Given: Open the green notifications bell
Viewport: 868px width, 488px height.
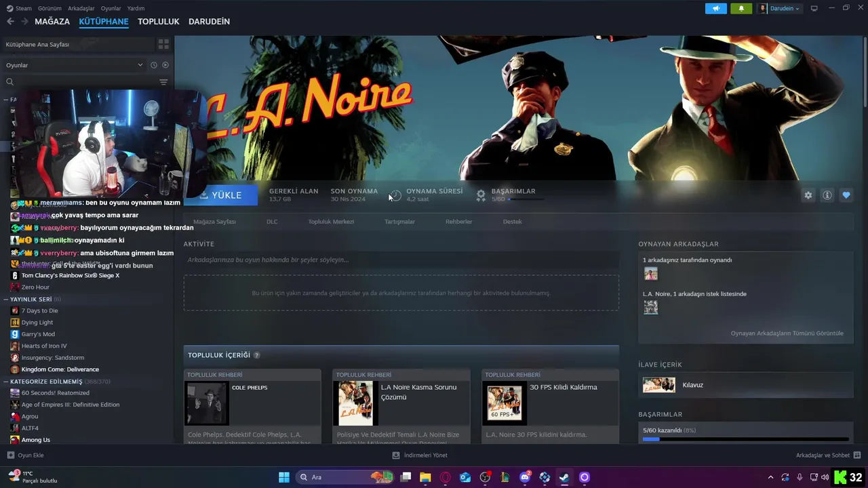Looking at the screenshot, I should click(x=741, y=8).
